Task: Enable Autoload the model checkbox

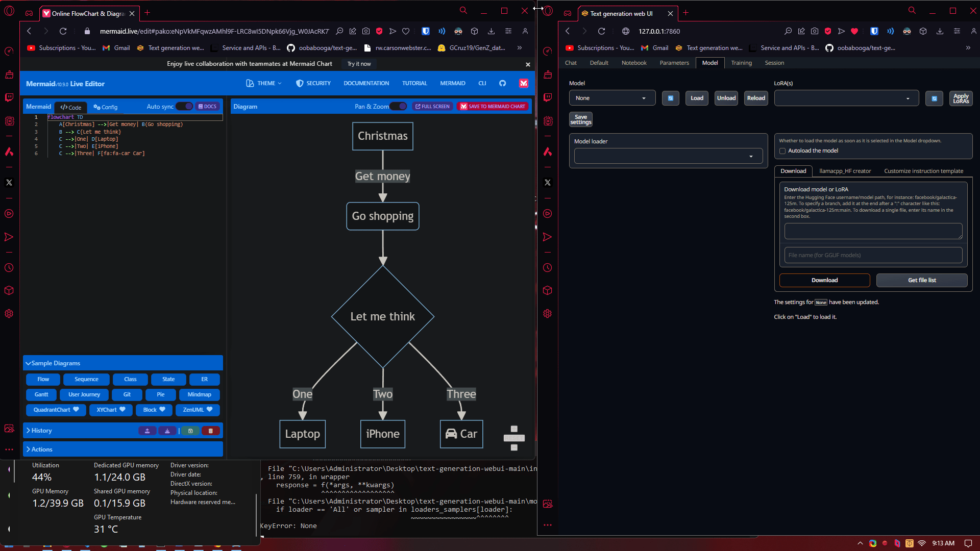Action: [x=782, y=151]
